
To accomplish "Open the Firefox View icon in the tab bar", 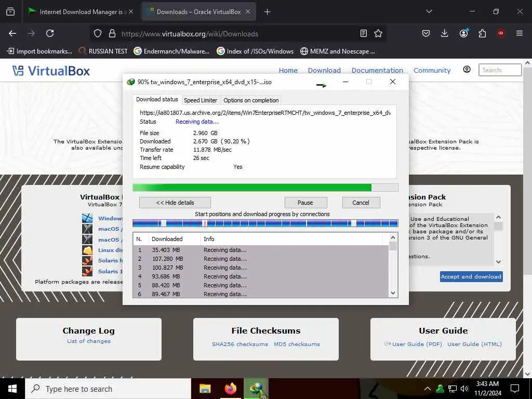I will coord(10,12).
